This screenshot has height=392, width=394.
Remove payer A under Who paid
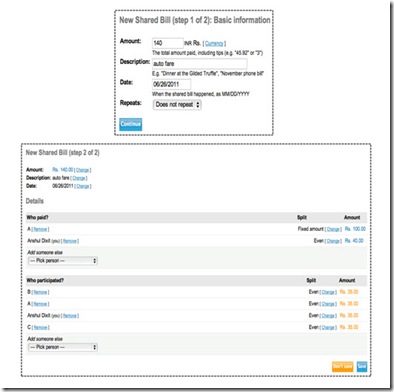(40, 229)
